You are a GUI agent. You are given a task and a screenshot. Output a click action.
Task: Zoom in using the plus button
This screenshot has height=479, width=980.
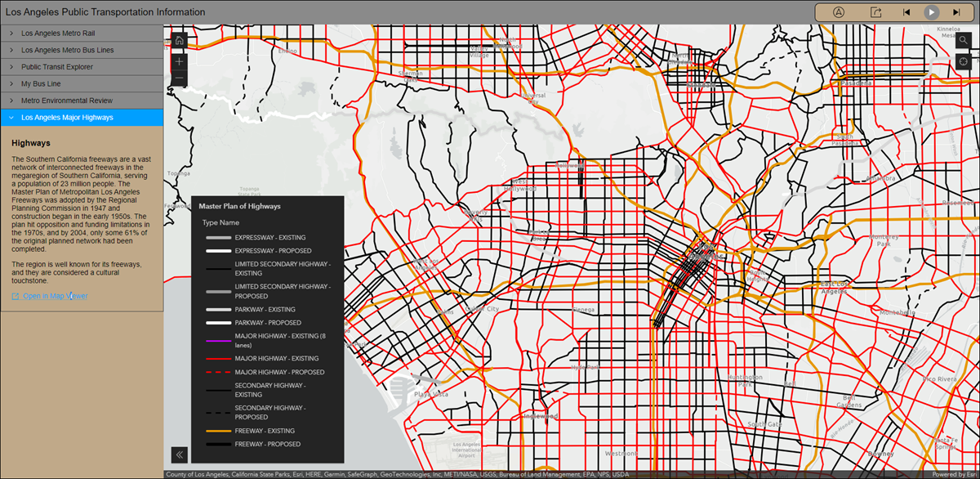pyautogui.click(x=180, y=61)
